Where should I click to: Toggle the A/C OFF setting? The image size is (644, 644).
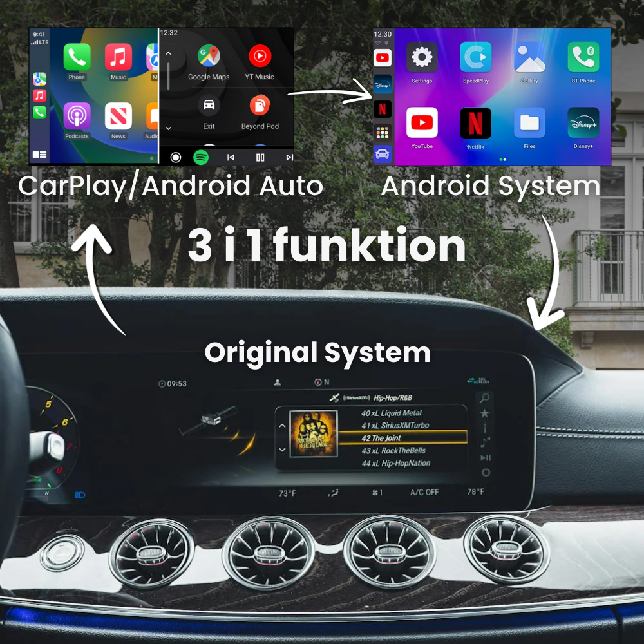(424, 492)
